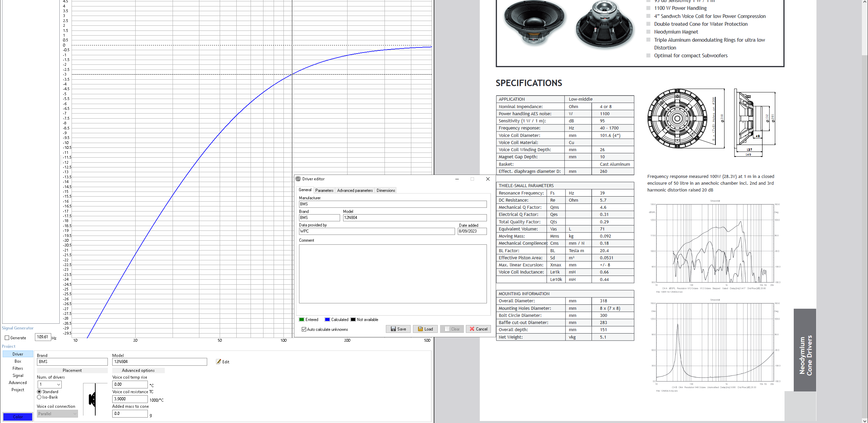Viewport: 868px width, 423px height.
Task: Click the Edit button beside Model field
Action: click(x=223, y=362)
